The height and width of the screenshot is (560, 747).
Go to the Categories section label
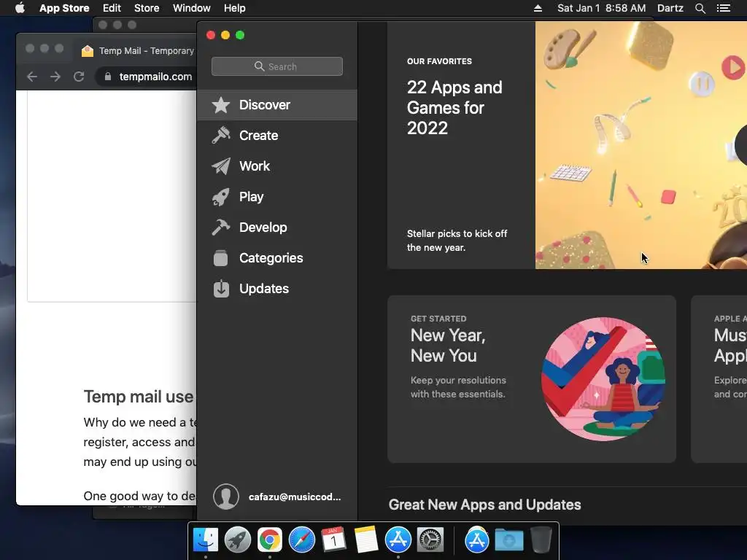click(x=271, y=258)
